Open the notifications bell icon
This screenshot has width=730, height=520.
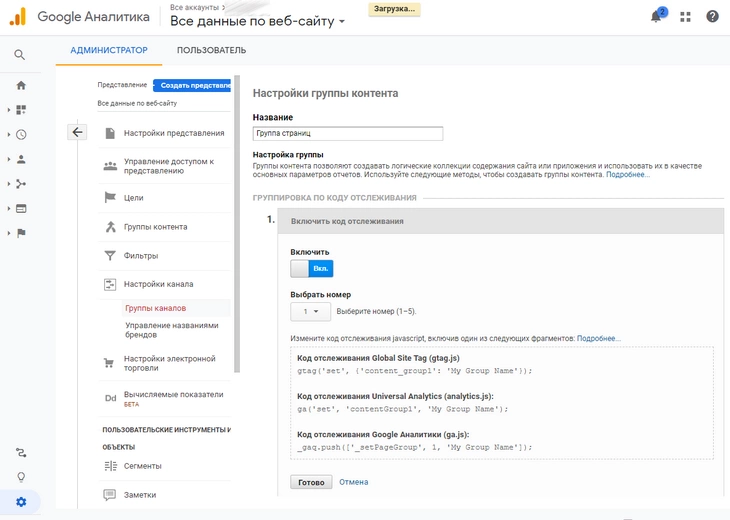(x=656, y=17)
